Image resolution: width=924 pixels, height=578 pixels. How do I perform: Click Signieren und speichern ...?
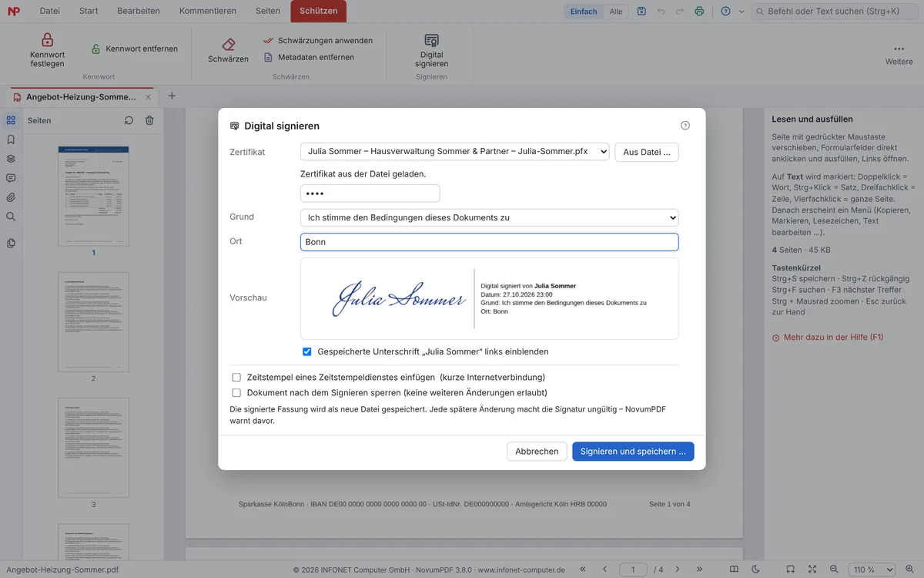633,452
